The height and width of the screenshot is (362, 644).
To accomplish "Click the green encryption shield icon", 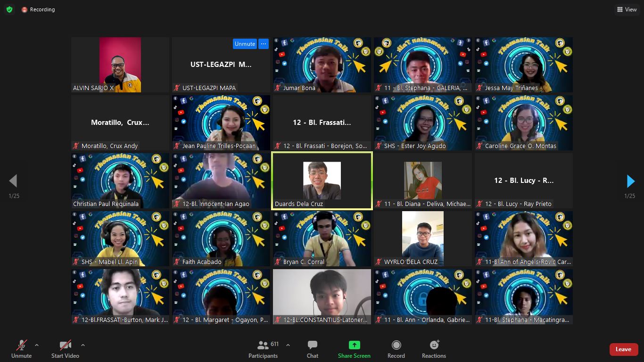I will [9, 9].
